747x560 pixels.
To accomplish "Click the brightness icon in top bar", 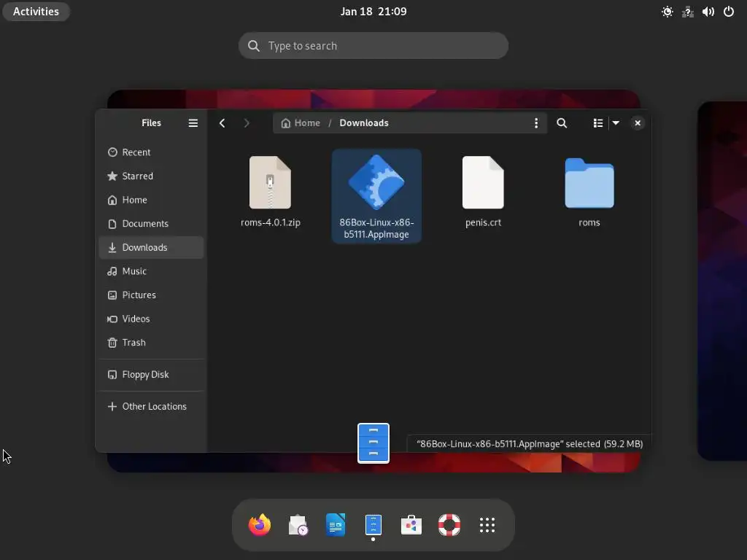I will click(667, 12).
